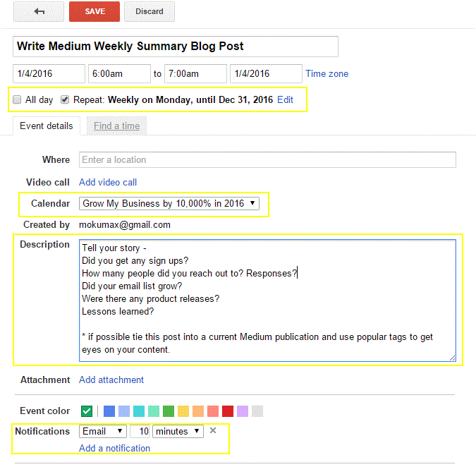Click the mokumax@gmail.com creator text
The image size is (476, 467).
(x=125, y=225)
